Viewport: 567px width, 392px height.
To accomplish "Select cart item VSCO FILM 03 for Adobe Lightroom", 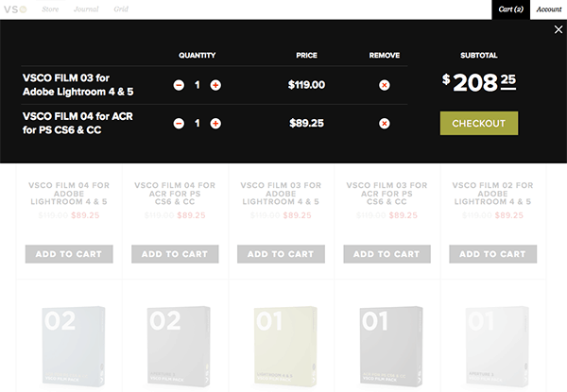I will (77, 85).
